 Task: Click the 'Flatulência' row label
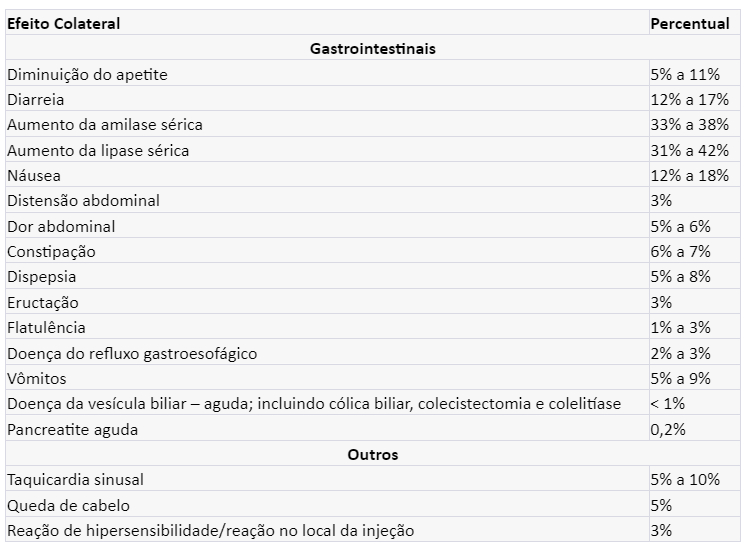point(46,327)
